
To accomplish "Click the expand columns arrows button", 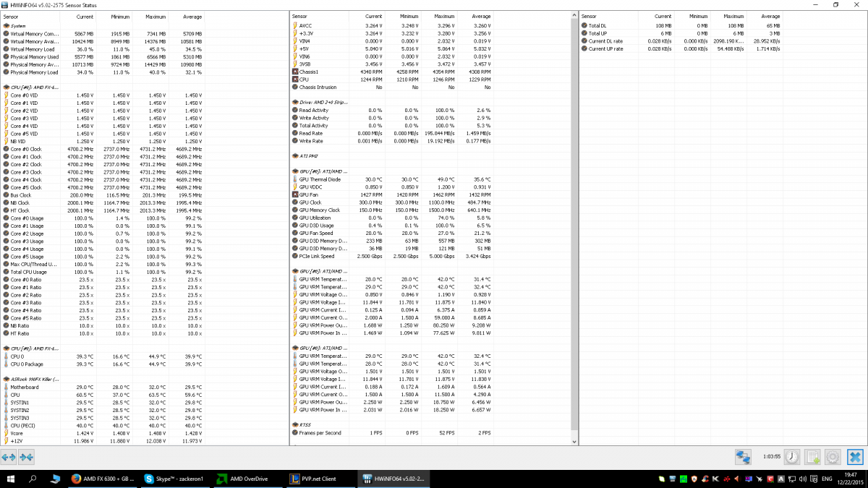I will click(x=9, y=457).
